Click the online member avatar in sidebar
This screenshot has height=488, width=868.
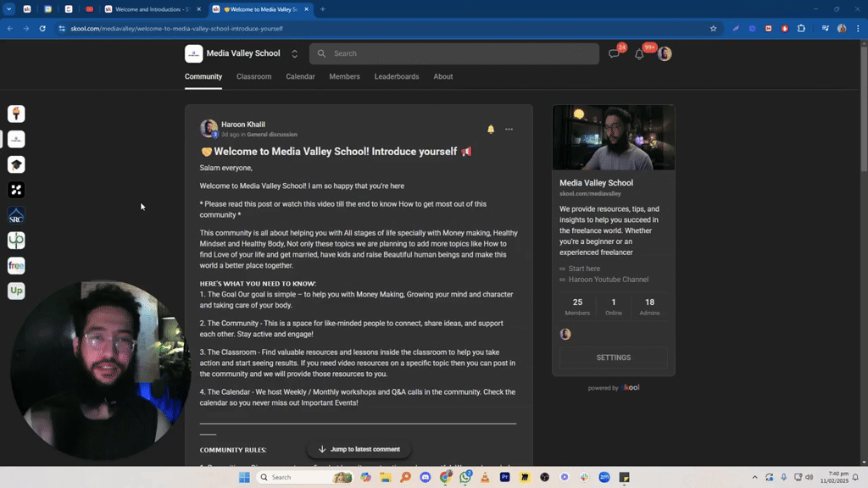tap(565, 334)
